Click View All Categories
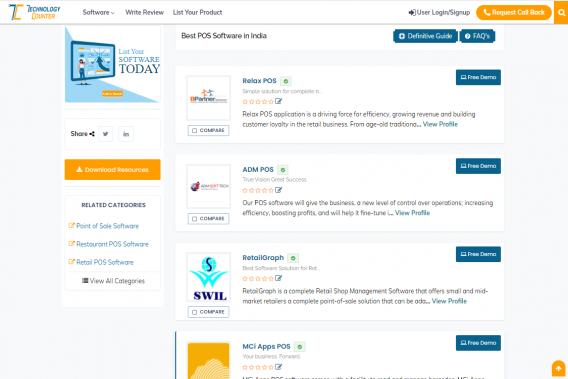Screen dimensions: 568x379 113,281
